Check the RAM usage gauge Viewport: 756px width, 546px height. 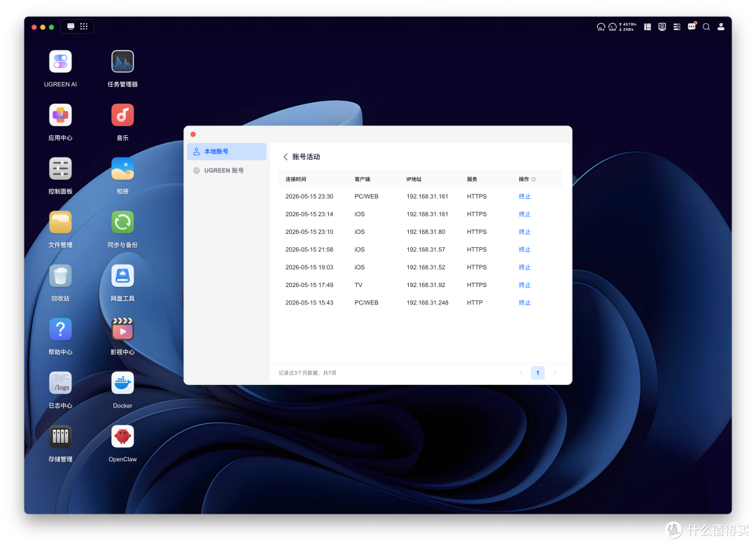pos(612,27)
